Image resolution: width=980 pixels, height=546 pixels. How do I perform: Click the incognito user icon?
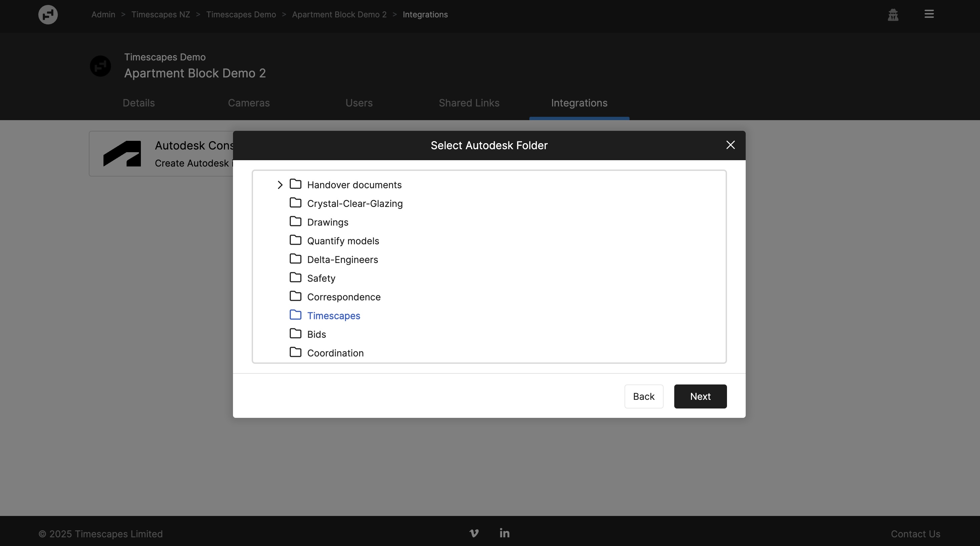point(893,15)
